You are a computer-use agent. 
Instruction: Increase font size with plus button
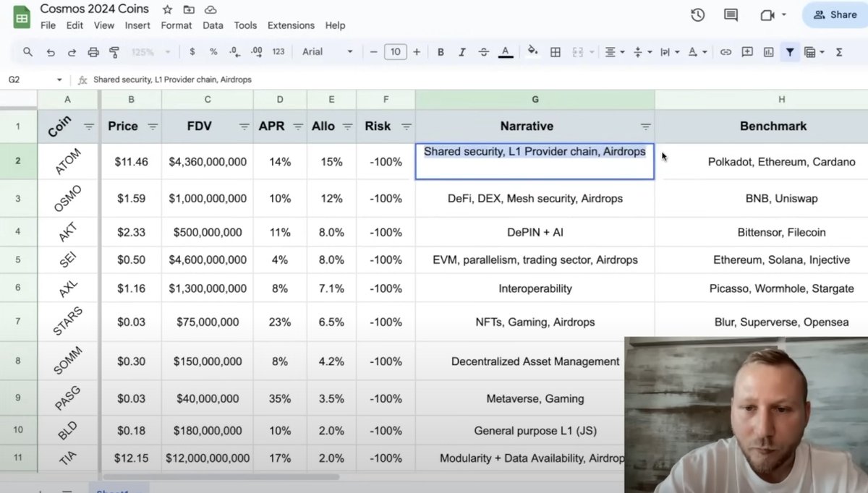417,52
